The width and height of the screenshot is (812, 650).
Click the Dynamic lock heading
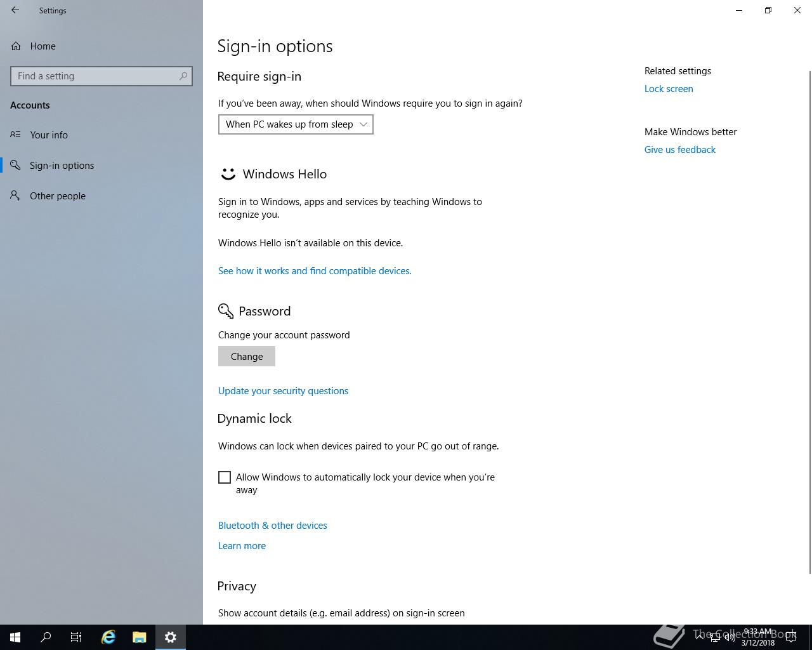[254, 418]
